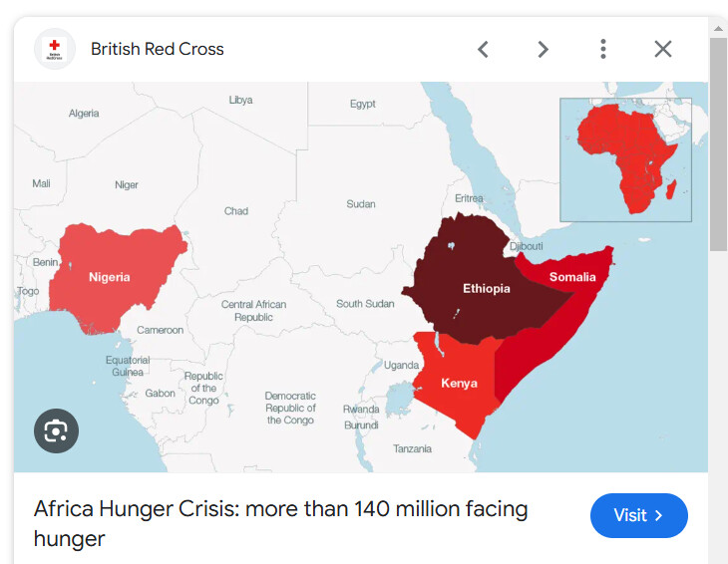Viewport: 728px width, 564px height.
Task: Open the three-dot more options menu
Action: [x=603, y=49]
